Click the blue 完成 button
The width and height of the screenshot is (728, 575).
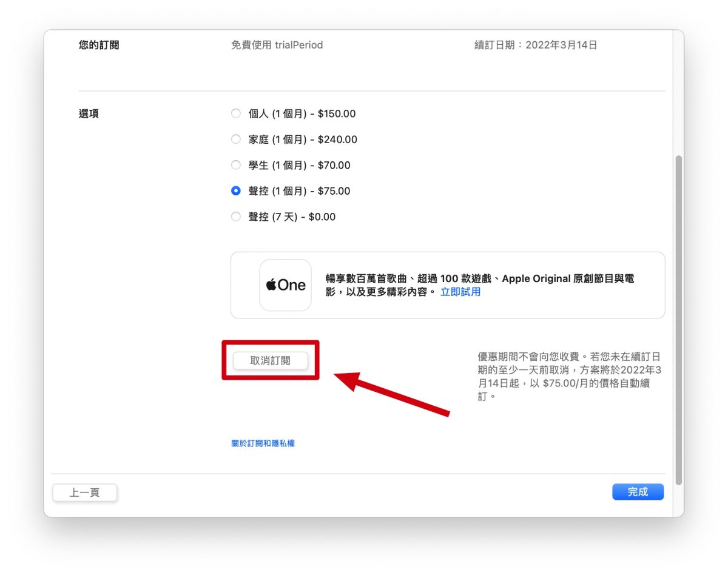point(638,492)
